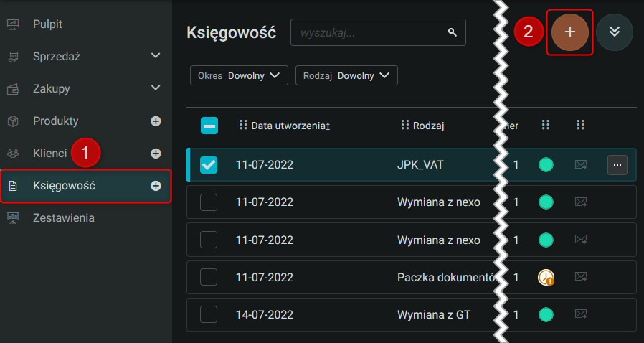Click the plus icon next to Klienci

(156, 153)
